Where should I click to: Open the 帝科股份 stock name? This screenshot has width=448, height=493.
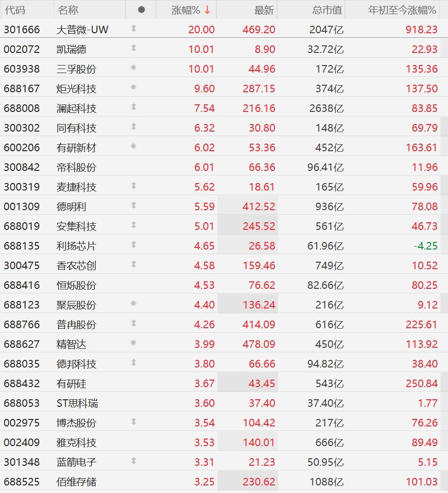tap(77, 167)
